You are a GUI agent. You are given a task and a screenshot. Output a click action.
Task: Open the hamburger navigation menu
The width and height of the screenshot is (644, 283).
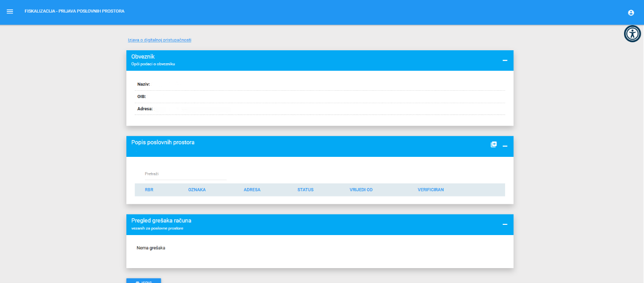(10, 11)
